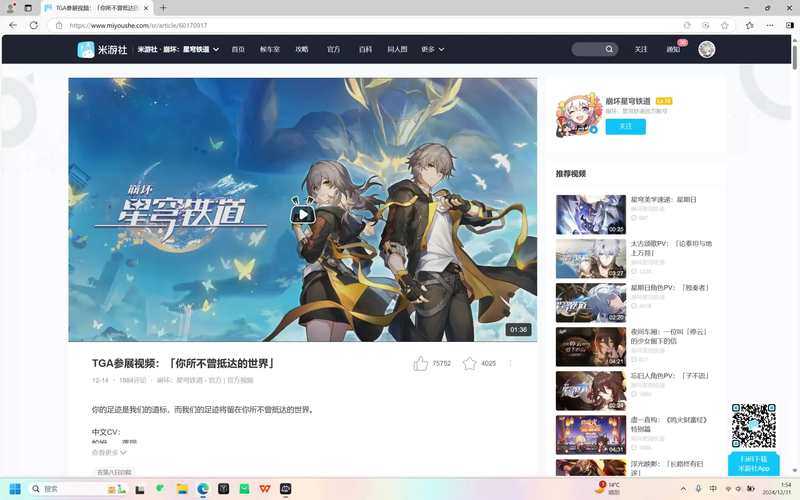This screenshot has width=800, height=500.
Task: Go back with the browser back arrow
Action: (13, 25)
